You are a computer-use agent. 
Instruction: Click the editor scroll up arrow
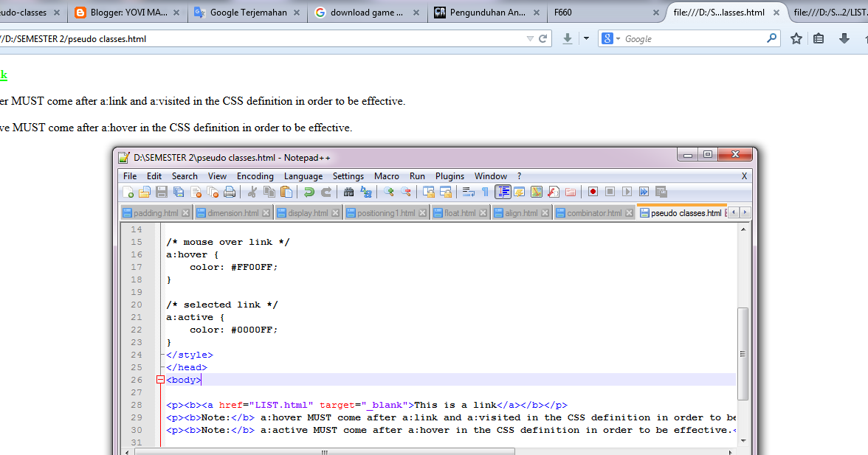743,229
